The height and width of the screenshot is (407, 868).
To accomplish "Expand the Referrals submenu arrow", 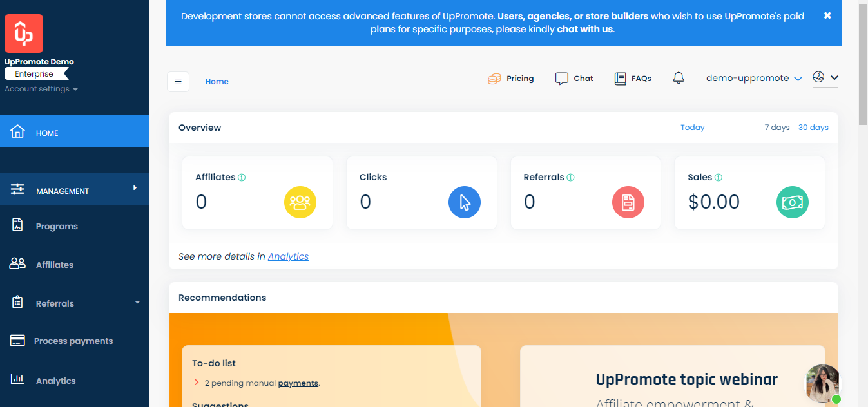I will pyautogui.click(x=137, y=302).
